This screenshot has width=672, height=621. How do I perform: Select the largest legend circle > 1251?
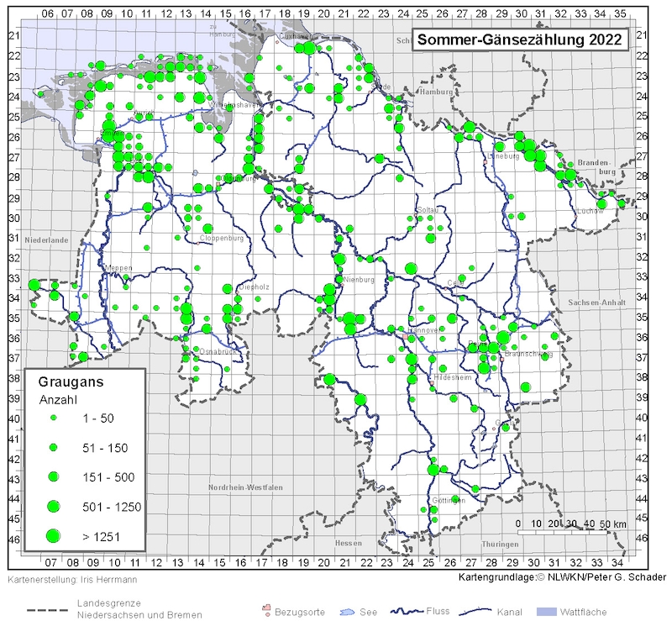coord(53,535)
